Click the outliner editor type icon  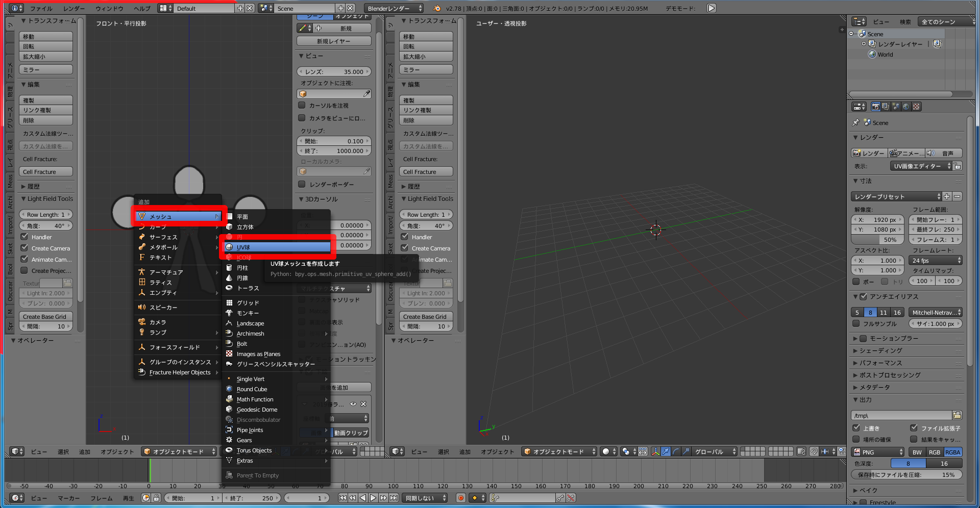pos(860,21)
